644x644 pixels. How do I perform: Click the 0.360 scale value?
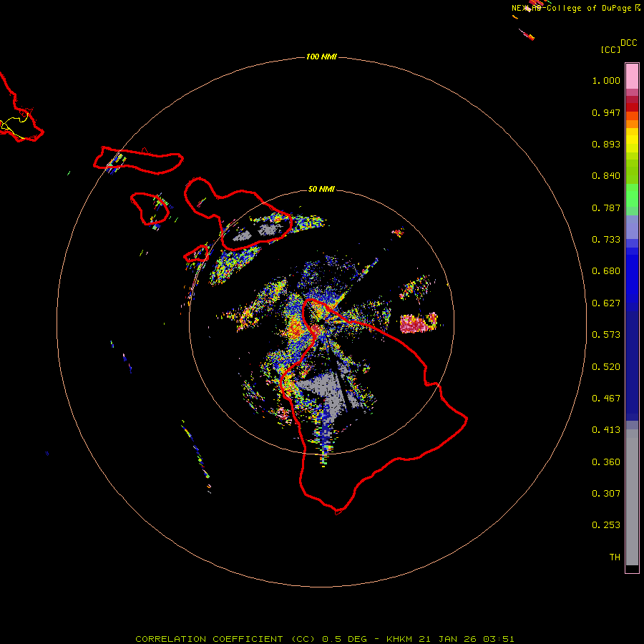click(x=606, y=462)
